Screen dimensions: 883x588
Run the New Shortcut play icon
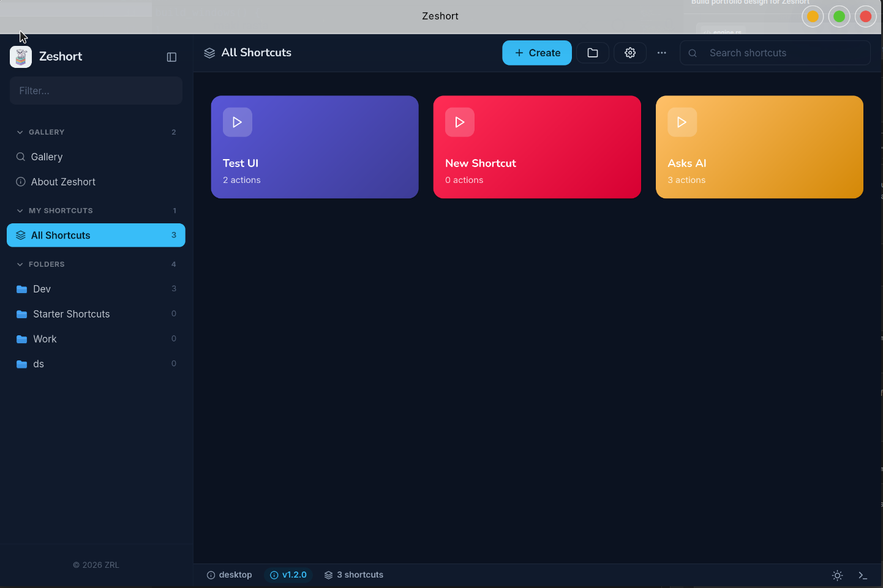click(460, 122)
